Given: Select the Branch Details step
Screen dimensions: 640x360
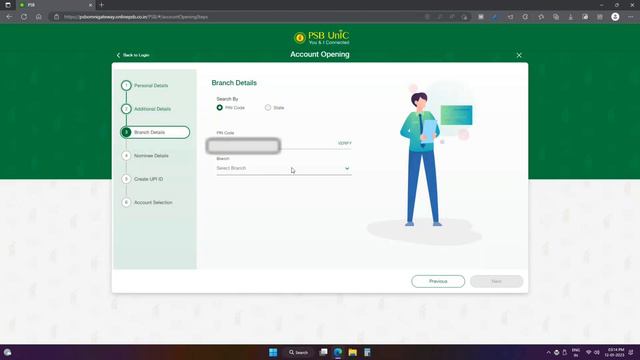Looking at the screenshot, I should click(x=155, y=132).
